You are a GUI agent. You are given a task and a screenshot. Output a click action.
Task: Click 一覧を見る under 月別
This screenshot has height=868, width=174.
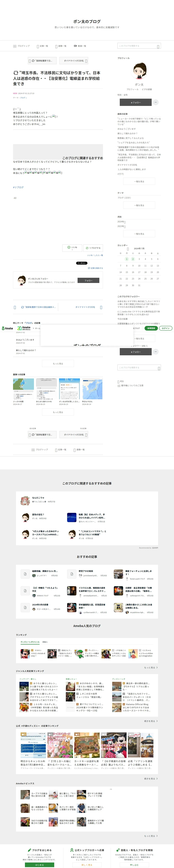click(x=139, y=233)
